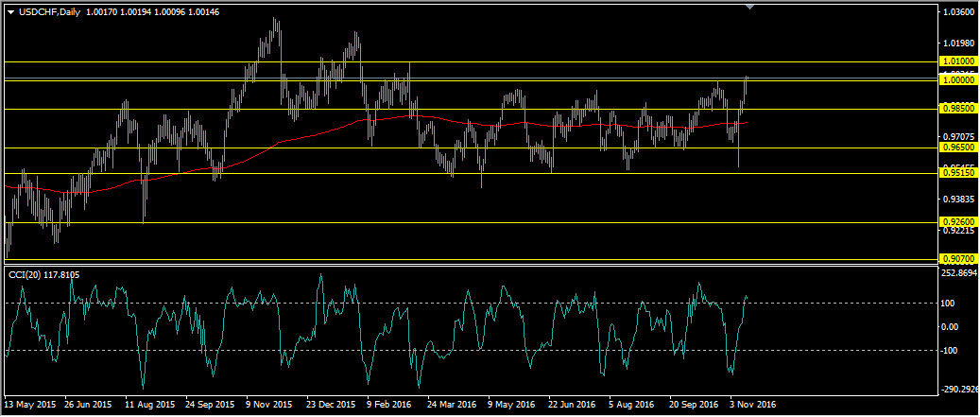
Task: Click the 5 Aug 2016 date label
Action: pyautogui.click(x=632, y=403)
